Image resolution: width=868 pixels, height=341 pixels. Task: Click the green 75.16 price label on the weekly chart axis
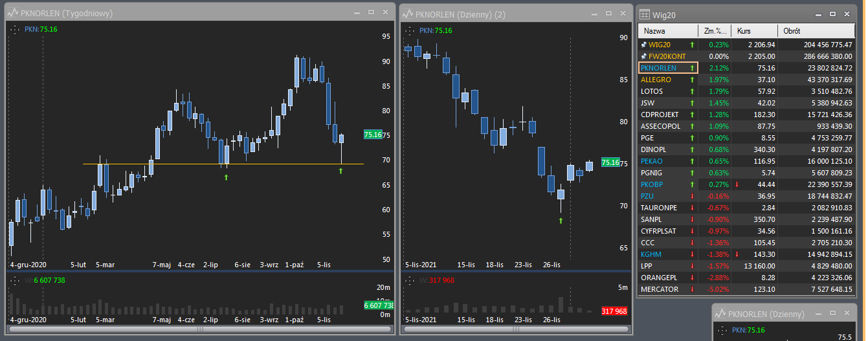tap(373, 135)
